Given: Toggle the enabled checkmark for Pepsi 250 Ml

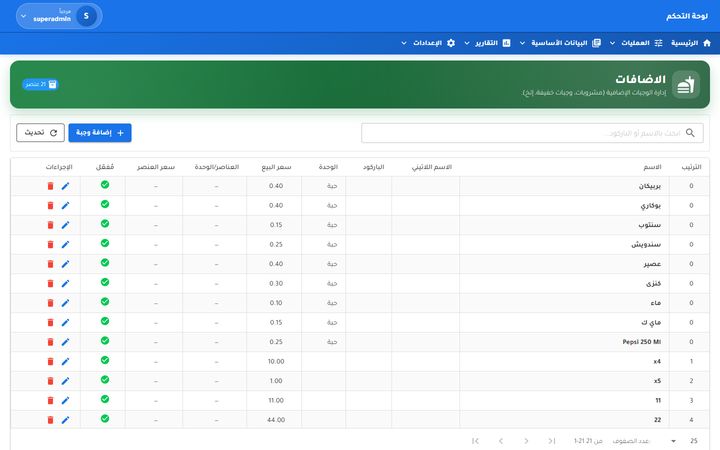Looking at the screenshot, I should coord(105,341).
